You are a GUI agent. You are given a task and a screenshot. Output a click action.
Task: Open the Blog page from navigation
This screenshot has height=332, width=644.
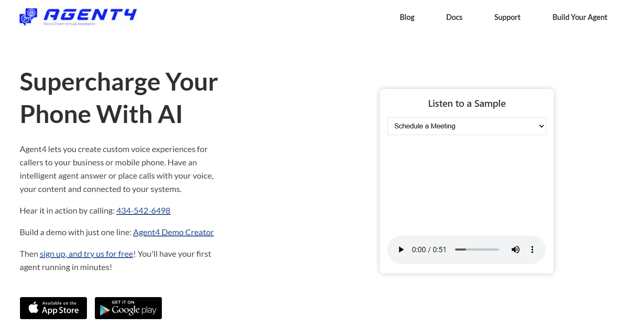407,17
